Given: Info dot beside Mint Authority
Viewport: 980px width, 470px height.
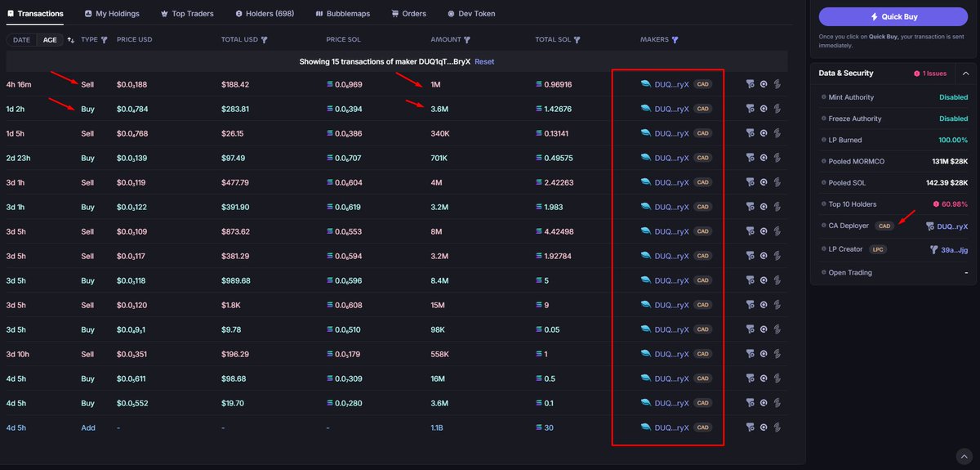Looking at the screenshot, I should pos(823,97).
